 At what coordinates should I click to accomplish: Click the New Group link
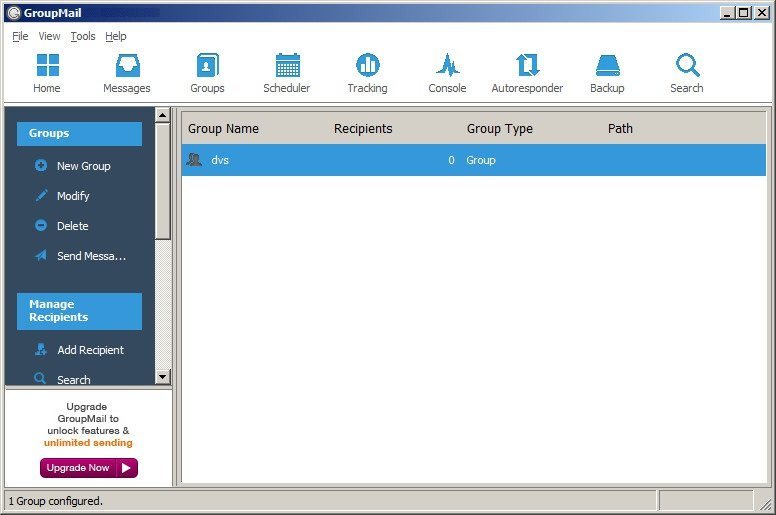(x=84, y=166)
